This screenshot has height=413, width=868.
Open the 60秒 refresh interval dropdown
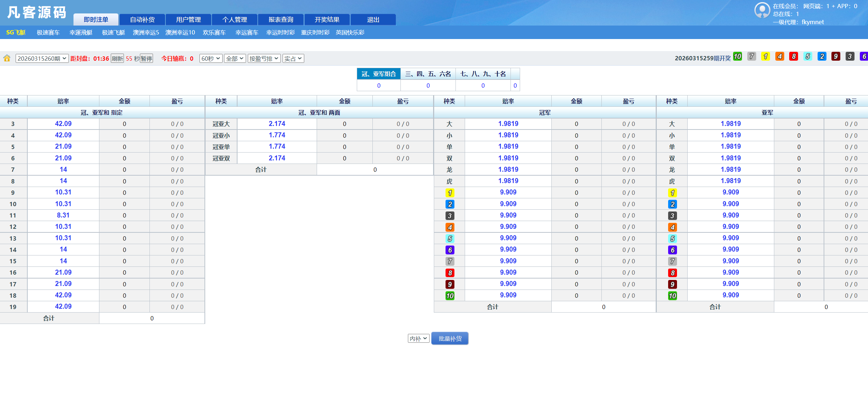pyautogui.click(x=211, y=58)
